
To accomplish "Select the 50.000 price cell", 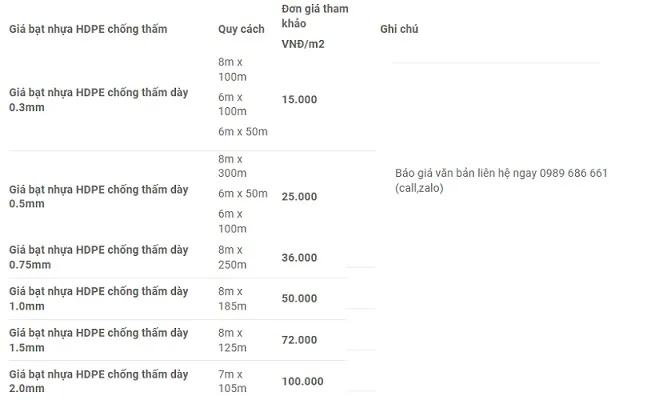I will coord(299,299).
